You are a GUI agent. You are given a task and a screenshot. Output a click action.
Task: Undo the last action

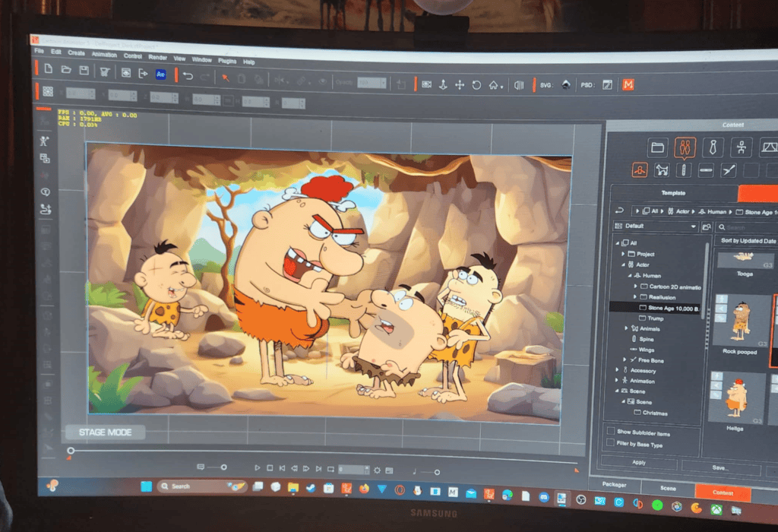tap(188, 76)
